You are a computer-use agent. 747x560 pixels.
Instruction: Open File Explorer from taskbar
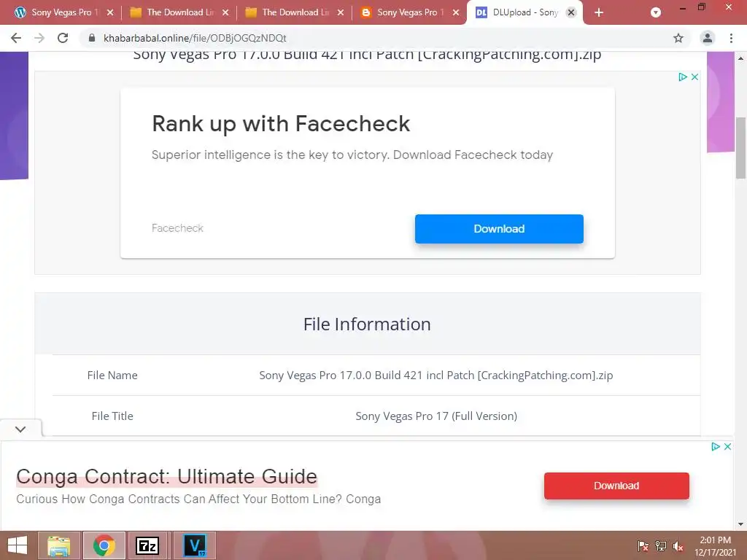coord(59,545)
